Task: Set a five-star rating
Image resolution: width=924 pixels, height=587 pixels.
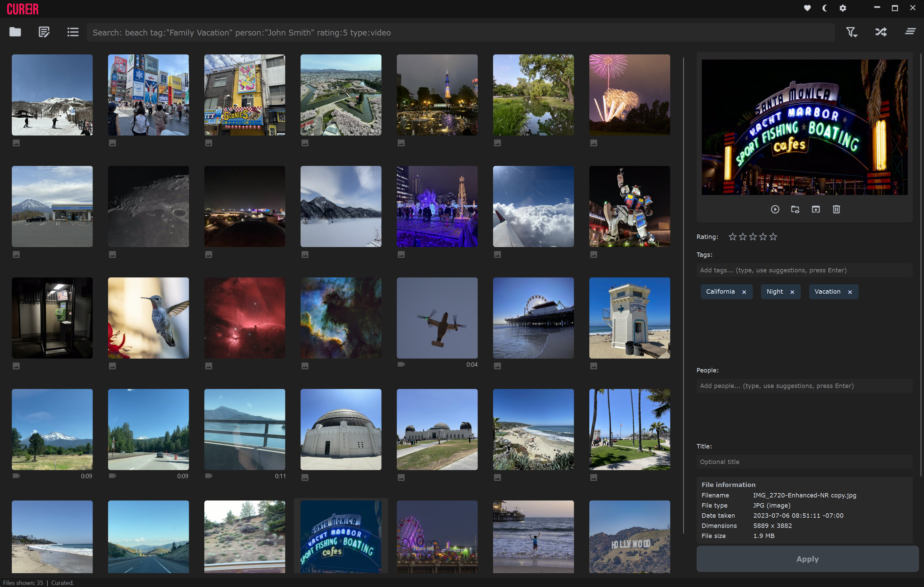Action: pos(774,237)
